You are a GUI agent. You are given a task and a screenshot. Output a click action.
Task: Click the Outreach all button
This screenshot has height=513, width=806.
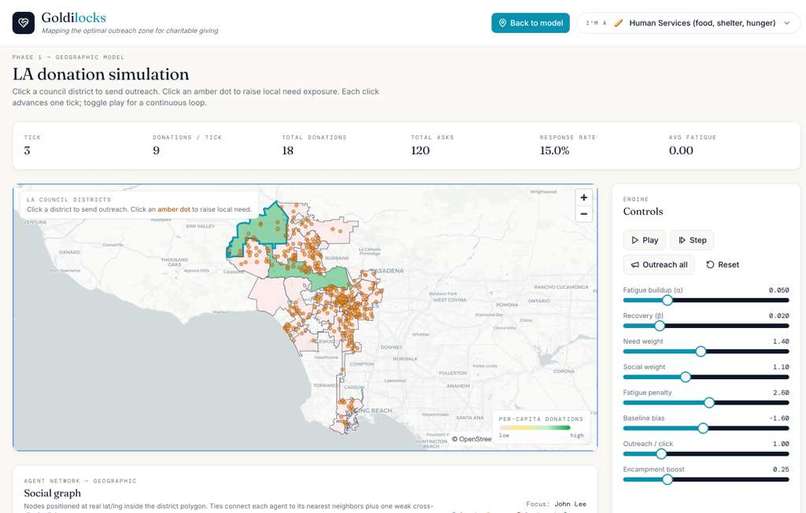pyautogui.click(x=658, y=265)
